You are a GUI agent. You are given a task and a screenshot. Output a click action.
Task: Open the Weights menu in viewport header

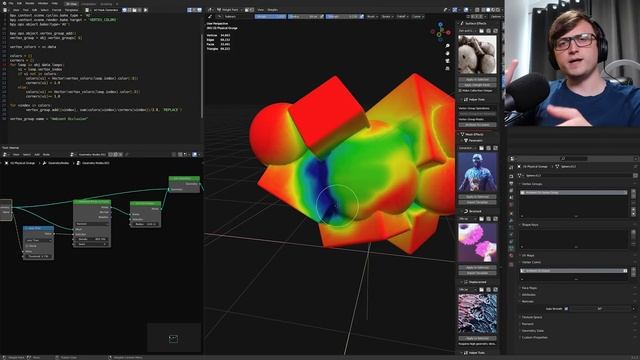click(272, 10)
